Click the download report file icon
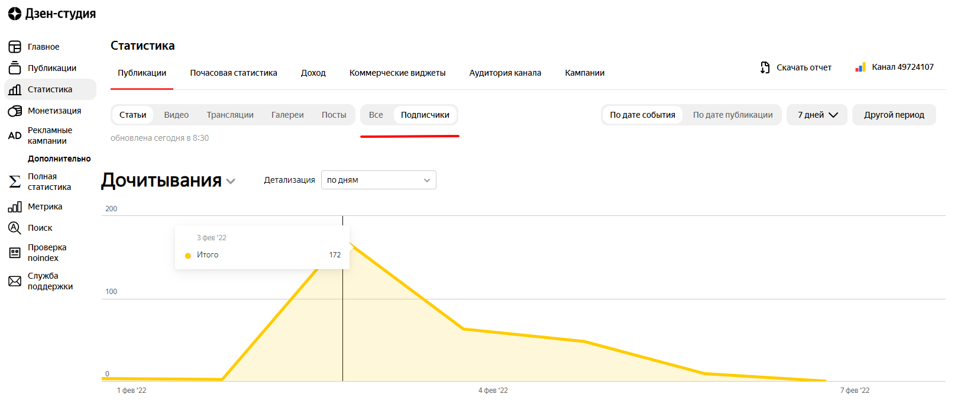The image size is (980, 413). (x=765, y=67)
